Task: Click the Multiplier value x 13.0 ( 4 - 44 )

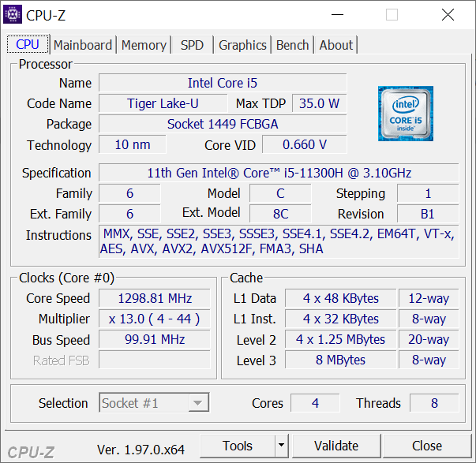Action: (155, 319)
